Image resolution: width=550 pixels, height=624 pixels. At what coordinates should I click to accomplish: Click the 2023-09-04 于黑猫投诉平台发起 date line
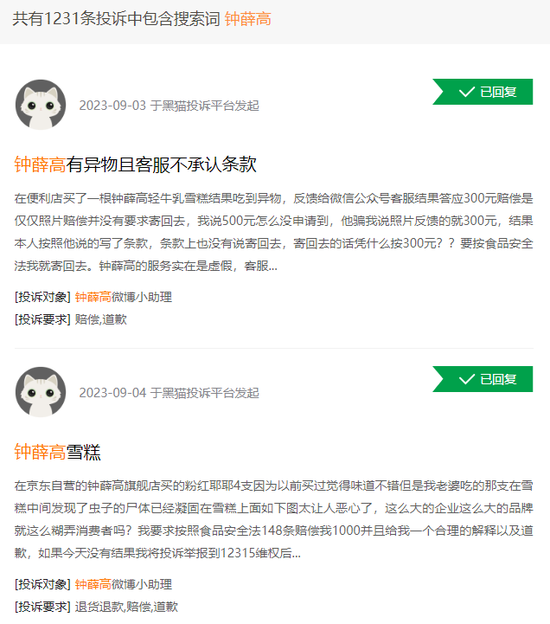pos(169,393)
